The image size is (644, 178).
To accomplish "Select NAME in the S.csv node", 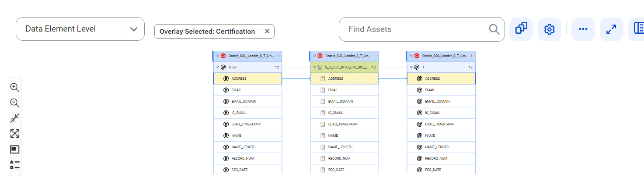I will 247,135.
